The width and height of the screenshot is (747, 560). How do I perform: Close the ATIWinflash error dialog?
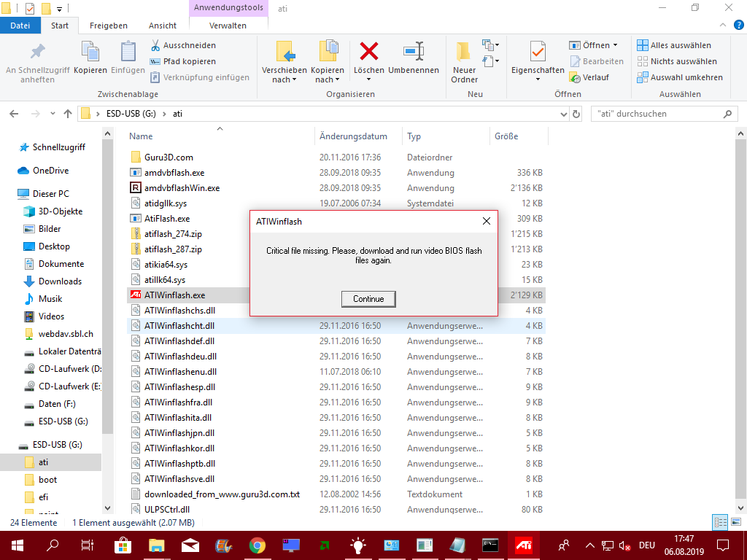(486, 221)
